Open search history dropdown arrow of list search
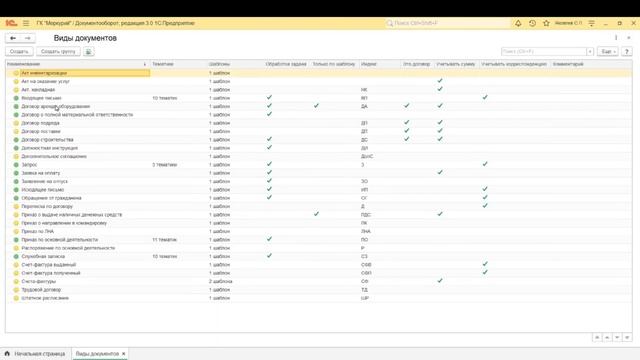Viewport: 640px width, 360px height. 590,51
